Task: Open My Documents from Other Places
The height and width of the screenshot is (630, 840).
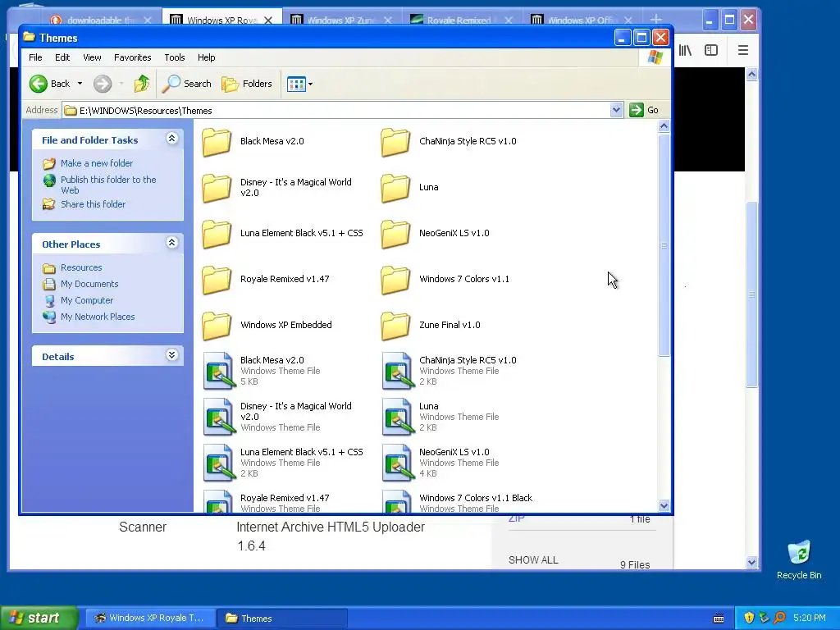Action: pos(89,284)
